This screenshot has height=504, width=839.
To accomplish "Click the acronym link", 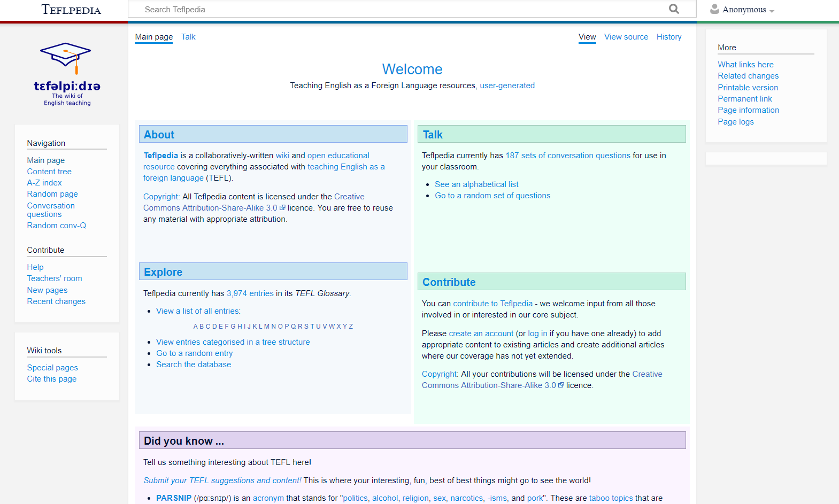I will (x=268, y=498).
